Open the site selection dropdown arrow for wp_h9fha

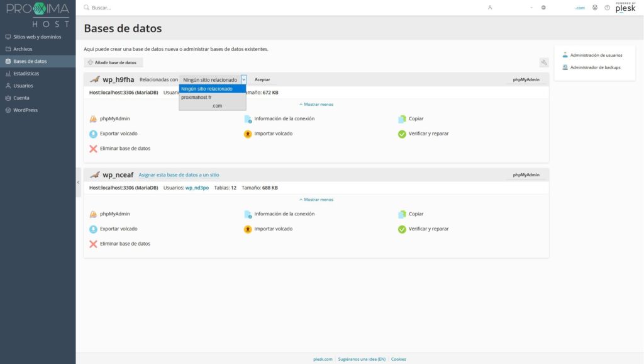coord(243,79)
